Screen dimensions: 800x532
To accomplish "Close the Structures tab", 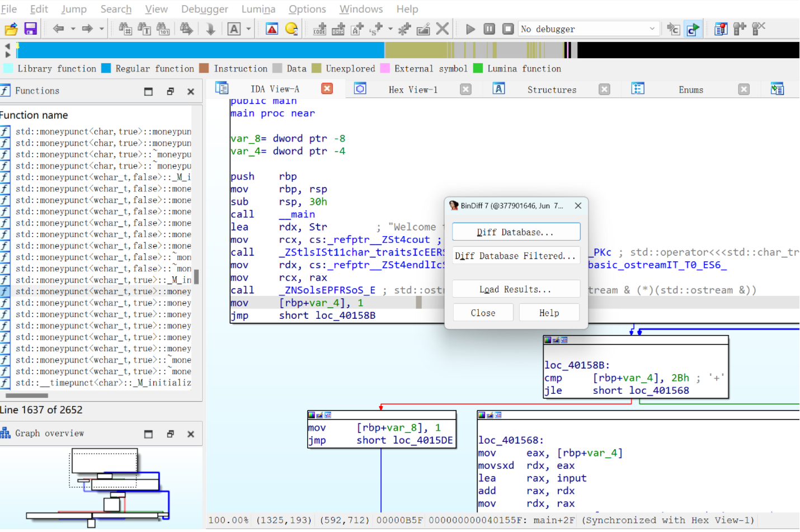I will click(604, 89).
